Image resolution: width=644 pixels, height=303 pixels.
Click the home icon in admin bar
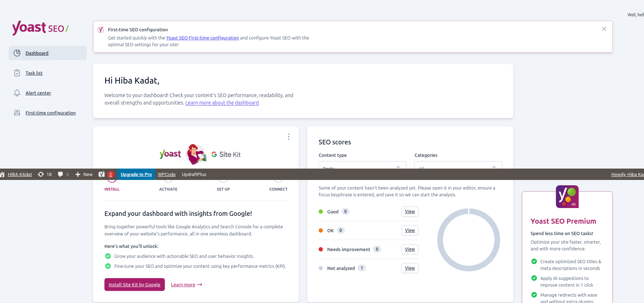(2, 174)
